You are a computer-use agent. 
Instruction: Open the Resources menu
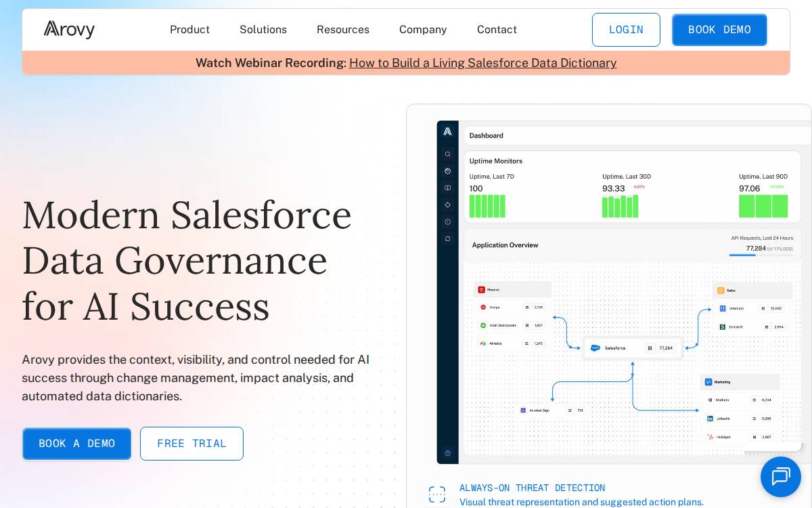point(343,30)
